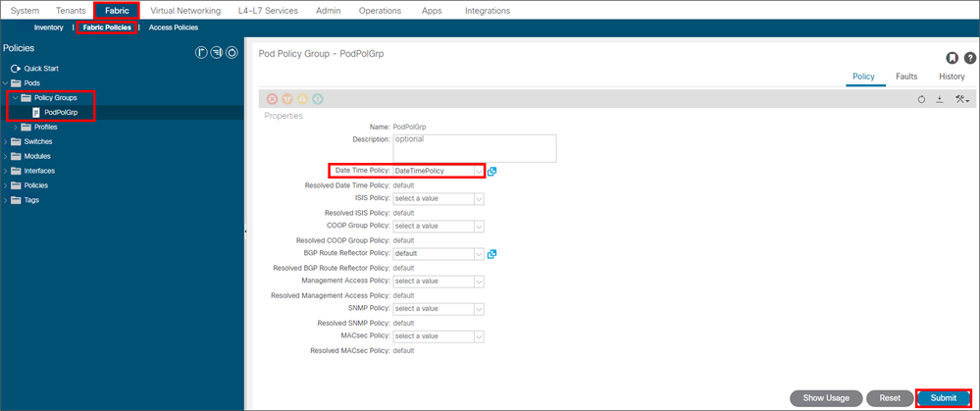980x411 pixels.
Task: Click the green warning fault icon
Action: [x=318, y=99]
